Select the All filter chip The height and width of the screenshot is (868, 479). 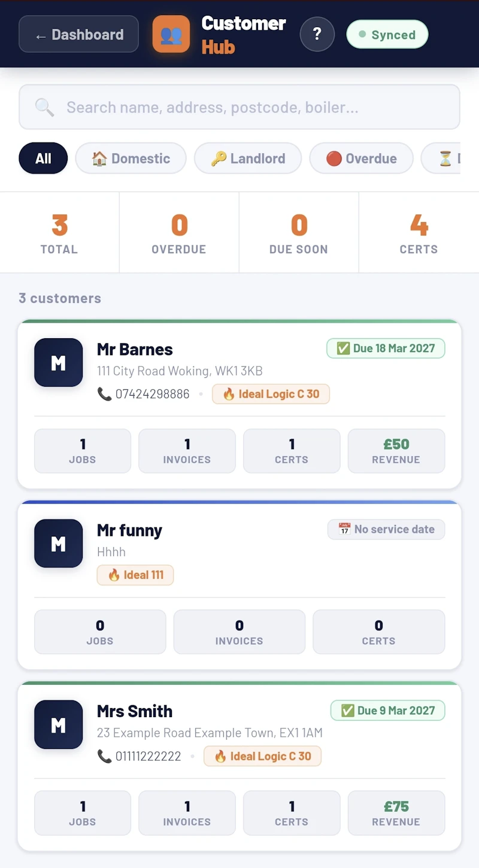coord(43,158)
